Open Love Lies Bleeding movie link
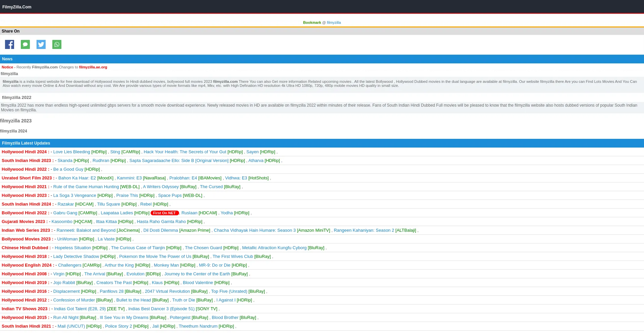This screenshot has height=333, width=644. [x=71, y=152]
